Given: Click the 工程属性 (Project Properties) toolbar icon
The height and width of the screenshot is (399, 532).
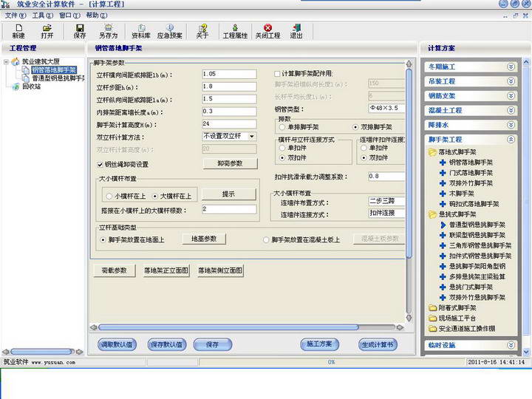Looking at the screenshot, I should 234,30.
